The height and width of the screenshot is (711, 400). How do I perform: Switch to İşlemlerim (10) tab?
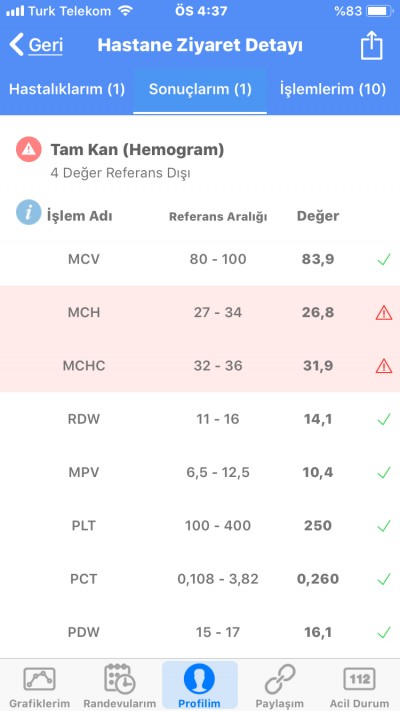point(332,89)
